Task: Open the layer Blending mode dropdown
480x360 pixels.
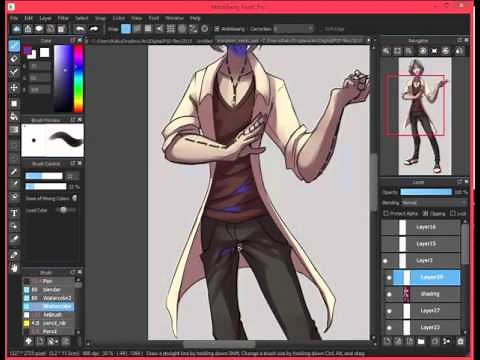Action: (433, 203)
